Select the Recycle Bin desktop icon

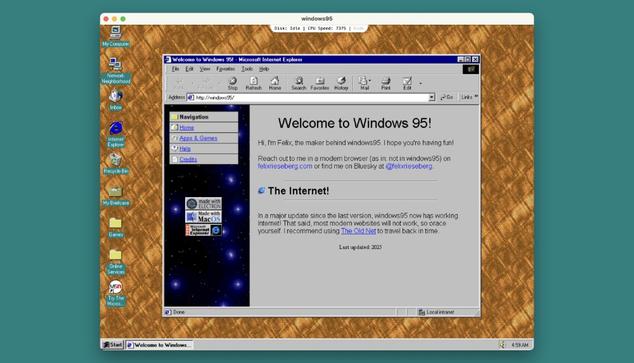116,164
